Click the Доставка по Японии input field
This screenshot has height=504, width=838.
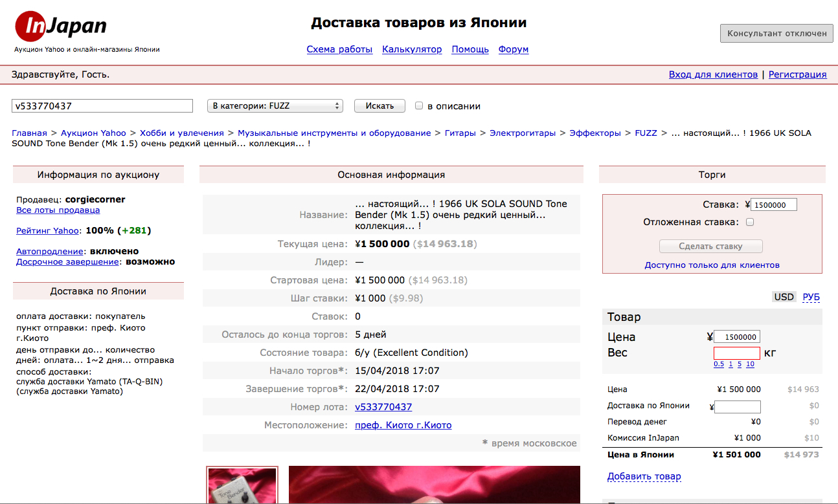click(x=737, y=407)
